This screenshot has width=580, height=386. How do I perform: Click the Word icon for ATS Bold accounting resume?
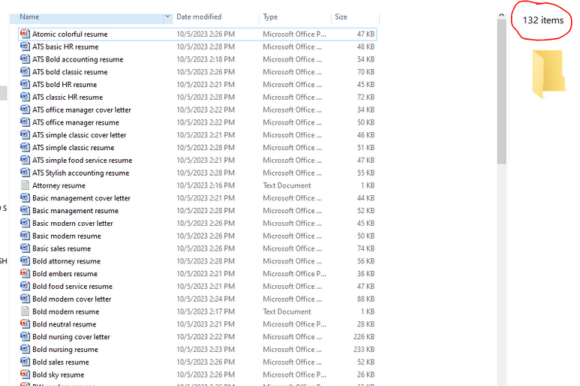pos(25,59)
